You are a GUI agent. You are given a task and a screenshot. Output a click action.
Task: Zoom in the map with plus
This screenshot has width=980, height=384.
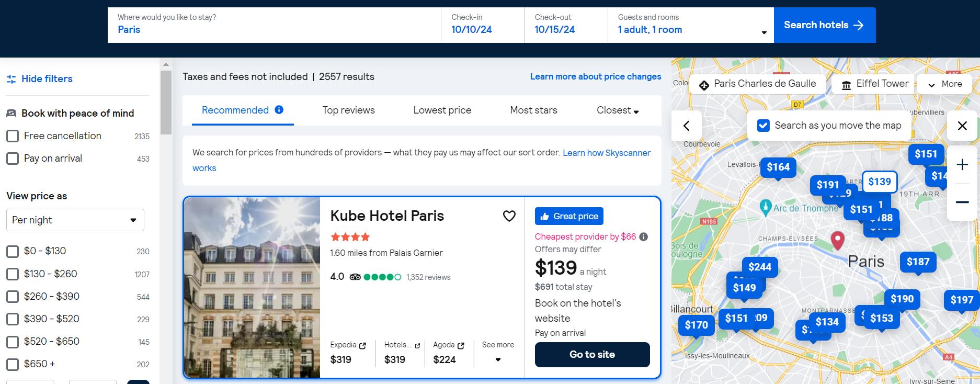pyautogui.click(x=962, y=165)
